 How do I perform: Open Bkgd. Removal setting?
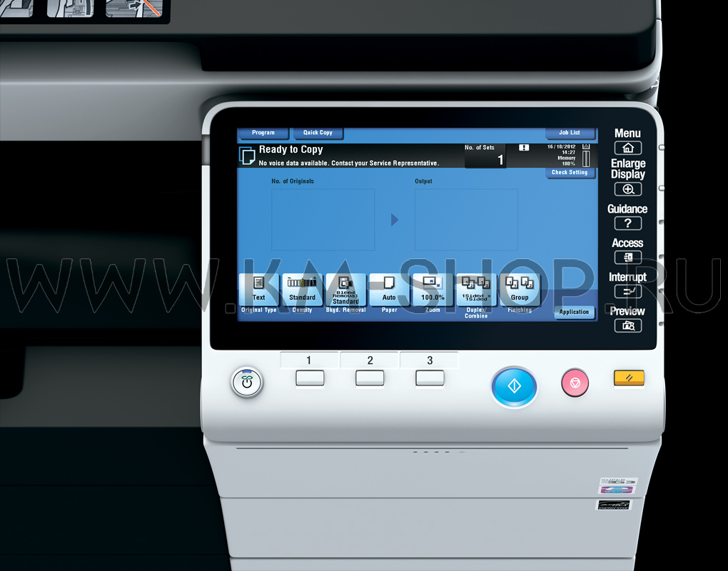[345, 290]
